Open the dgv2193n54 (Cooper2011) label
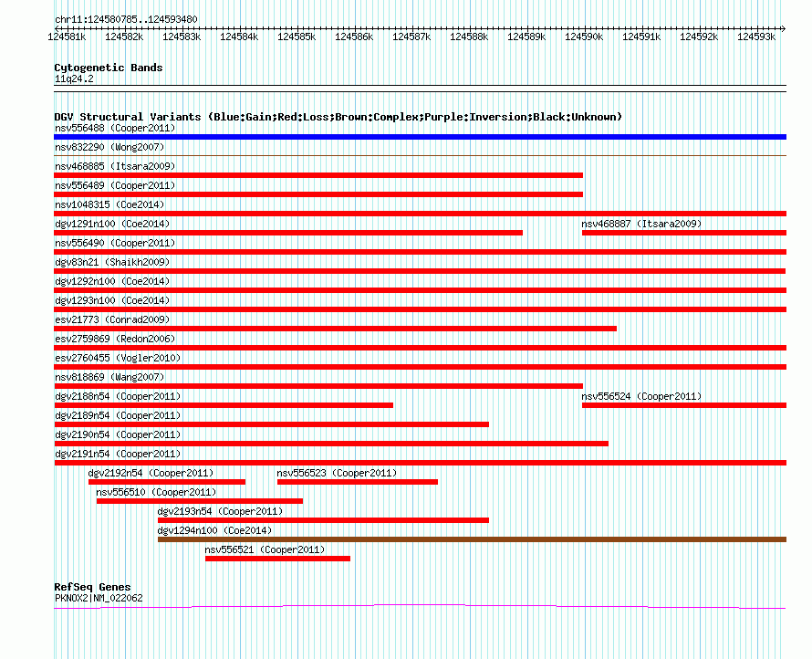 [x=220, y=511]
